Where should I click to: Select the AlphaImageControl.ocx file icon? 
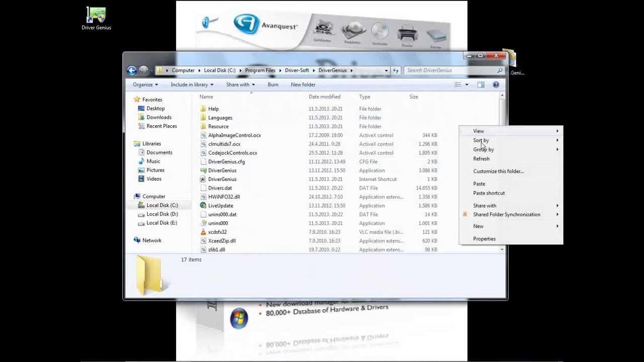203,135
